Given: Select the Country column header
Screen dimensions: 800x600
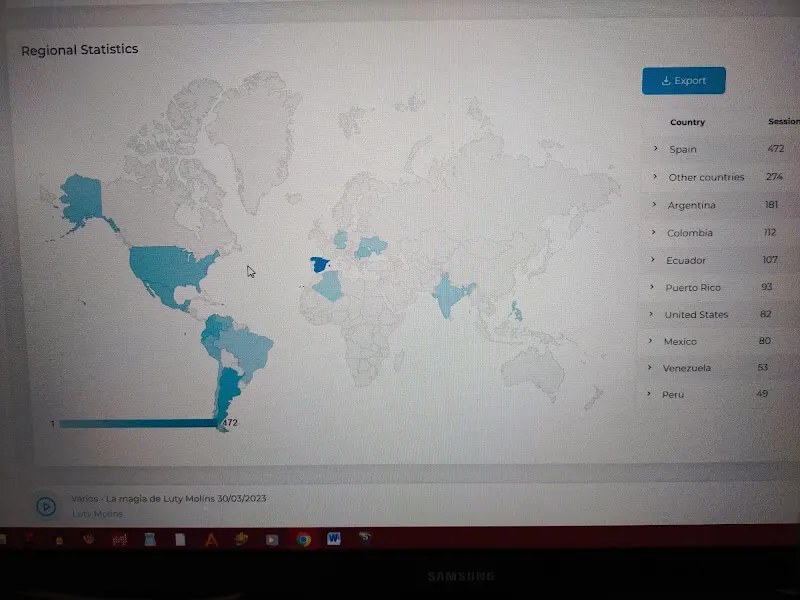Looking at the screenshot, I should coord(687,122).
